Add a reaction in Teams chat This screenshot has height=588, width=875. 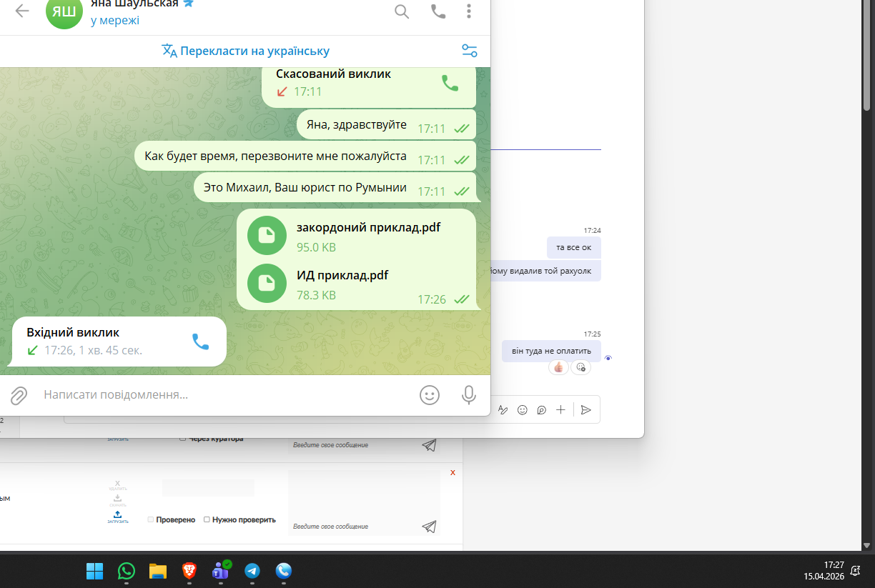580,367
